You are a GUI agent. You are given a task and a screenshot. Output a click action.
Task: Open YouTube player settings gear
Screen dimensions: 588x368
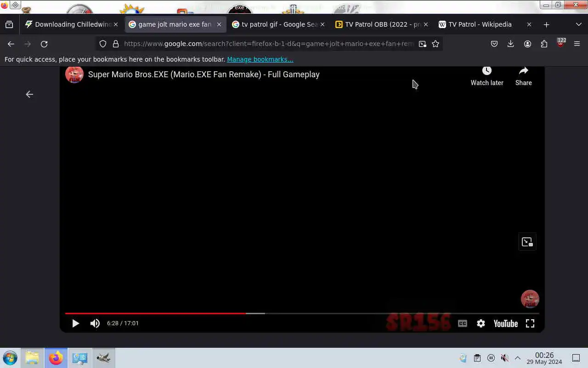point(481,323)
